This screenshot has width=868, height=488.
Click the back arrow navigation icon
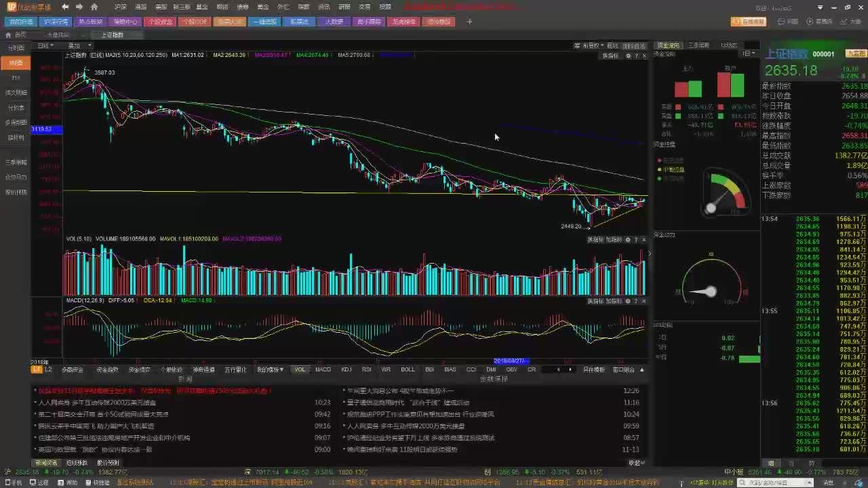65,7
